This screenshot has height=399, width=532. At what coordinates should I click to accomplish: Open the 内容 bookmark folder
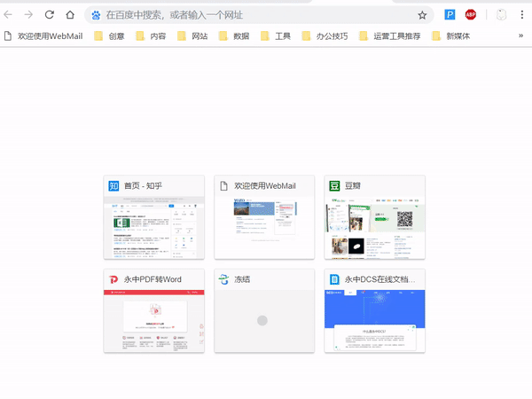click(151, 36)
